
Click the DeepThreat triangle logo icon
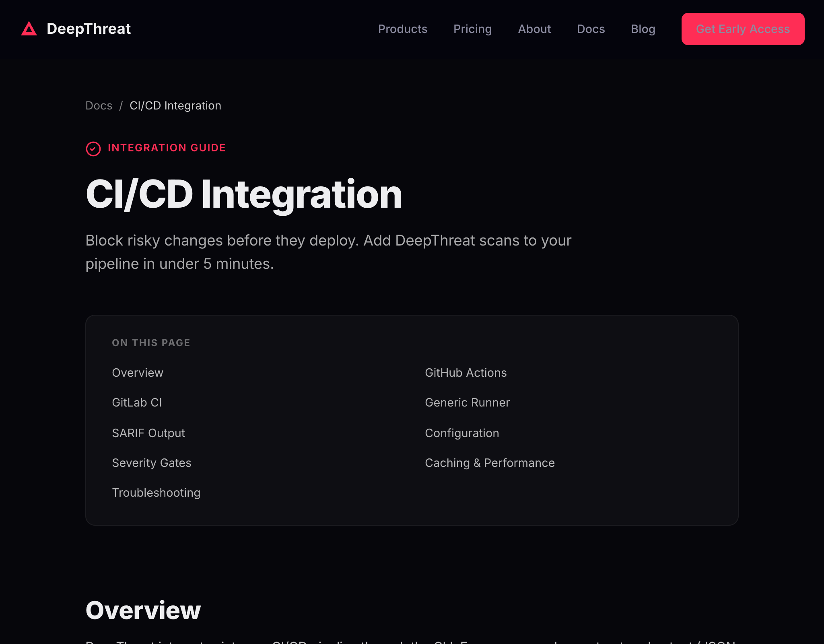29,29
